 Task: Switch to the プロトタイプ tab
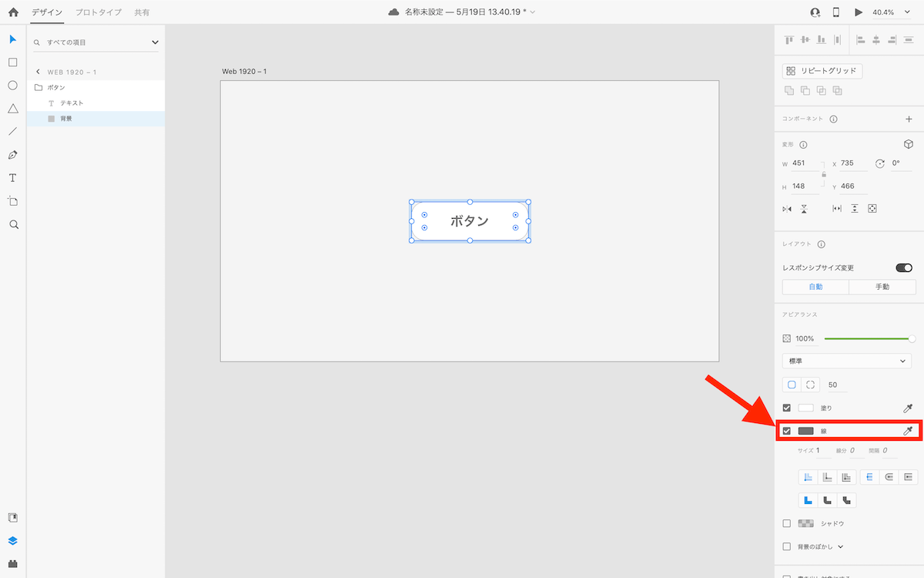coord(98,12)
